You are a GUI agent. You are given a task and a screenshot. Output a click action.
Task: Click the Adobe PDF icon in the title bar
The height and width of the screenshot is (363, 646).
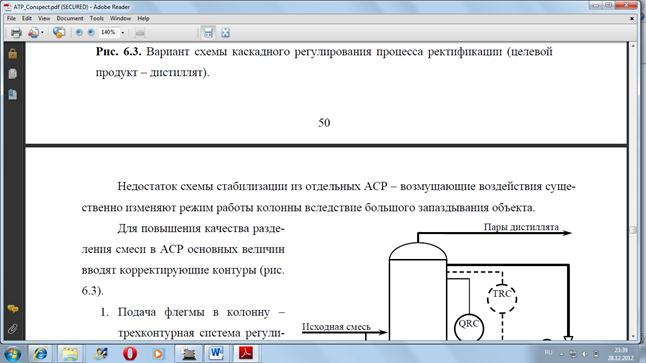tap(7, 7)
